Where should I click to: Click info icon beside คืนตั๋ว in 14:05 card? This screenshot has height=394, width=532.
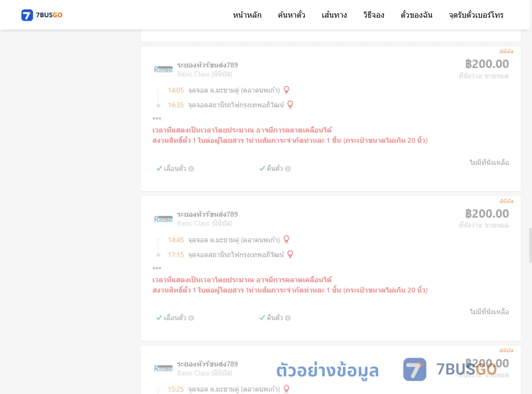coord(288,168)
